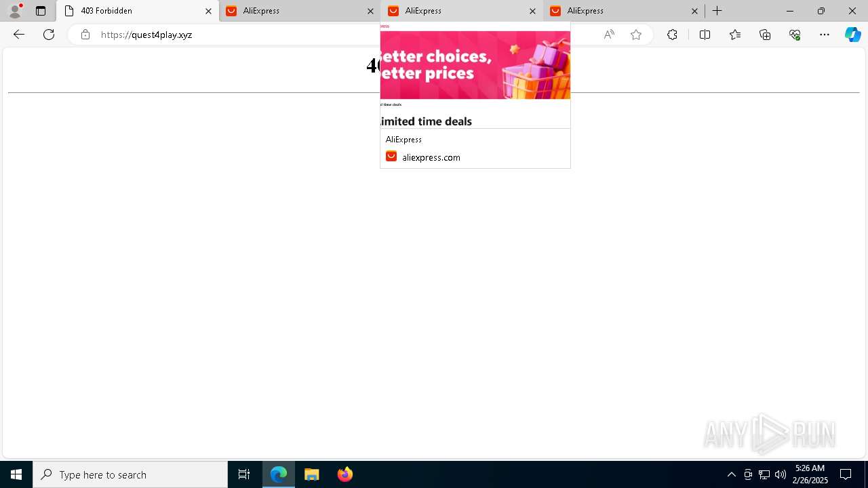Screen dimensions: 868x488
Task: Open the network status tray icon
Action: click(764, 474)
